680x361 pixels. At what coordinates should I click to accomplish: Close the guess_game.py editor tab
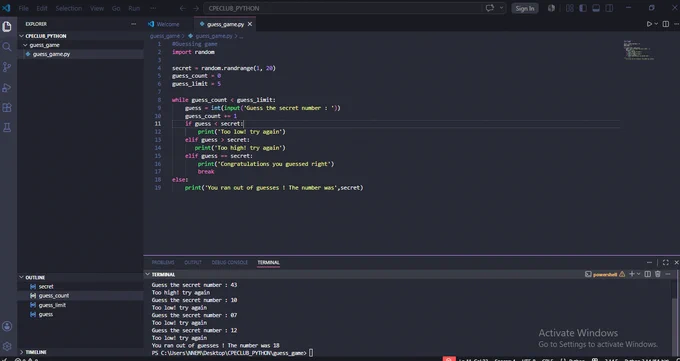(x=250, y=24)
